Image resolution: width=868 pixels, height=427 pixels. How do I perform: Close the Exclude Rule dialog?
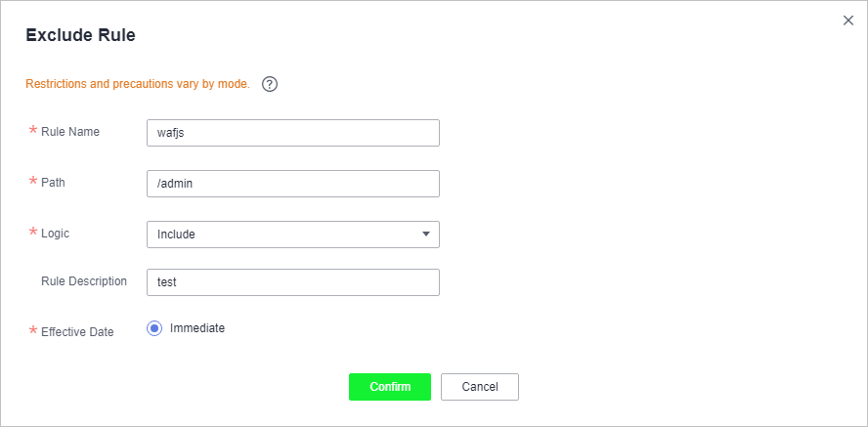(847, 21)
